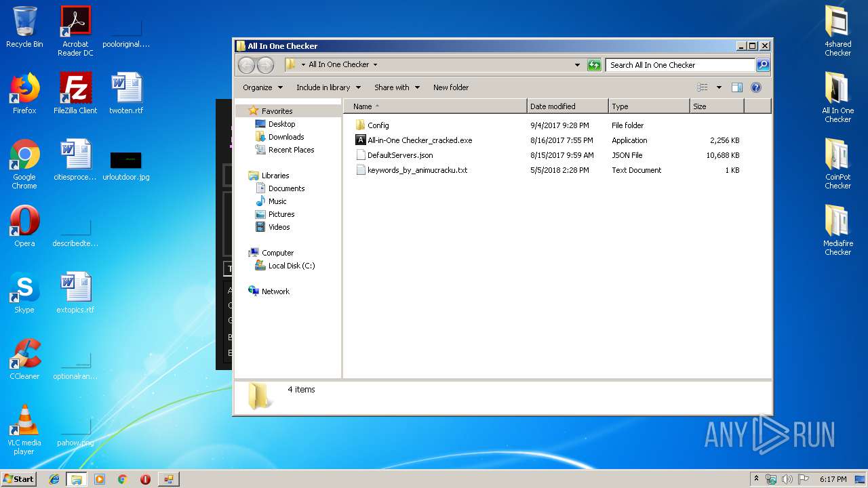Screen dimensions: 868x488
Task: Click New folder button
Action: [x=451, y=87]
